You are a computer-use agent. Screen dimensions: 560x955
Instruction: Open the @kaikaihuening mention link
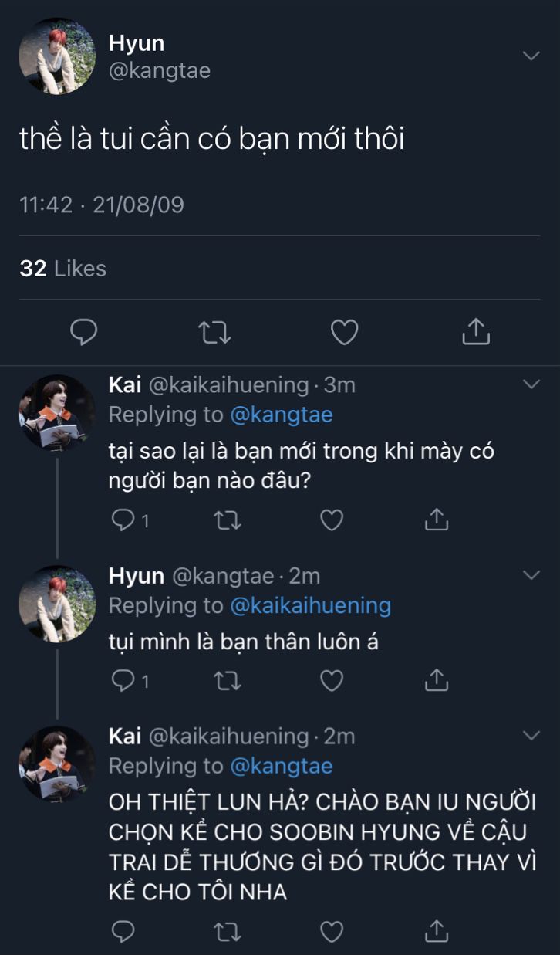pyautogui.click(x=310, y=606)
